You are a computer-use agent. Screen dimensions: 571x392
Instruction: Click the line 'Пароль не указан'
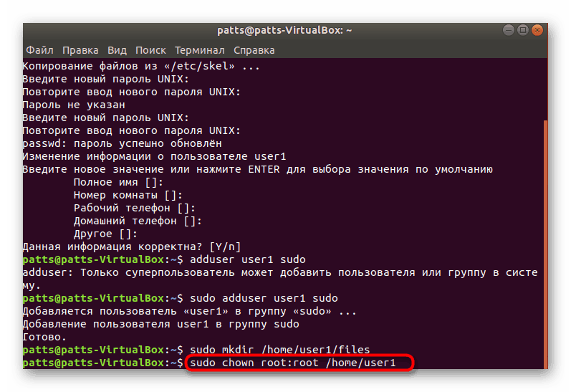pos(74,105)
